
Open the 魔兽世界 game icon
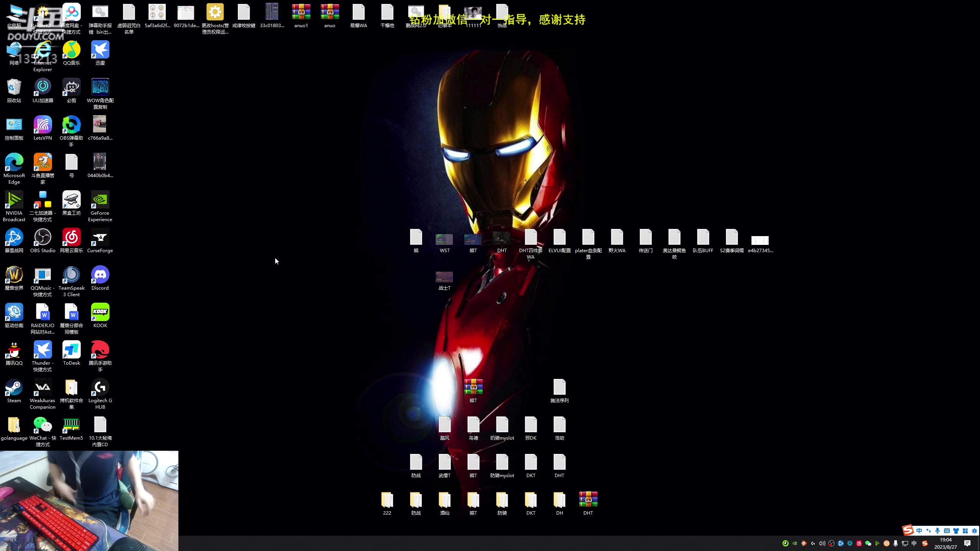point(14,279)
